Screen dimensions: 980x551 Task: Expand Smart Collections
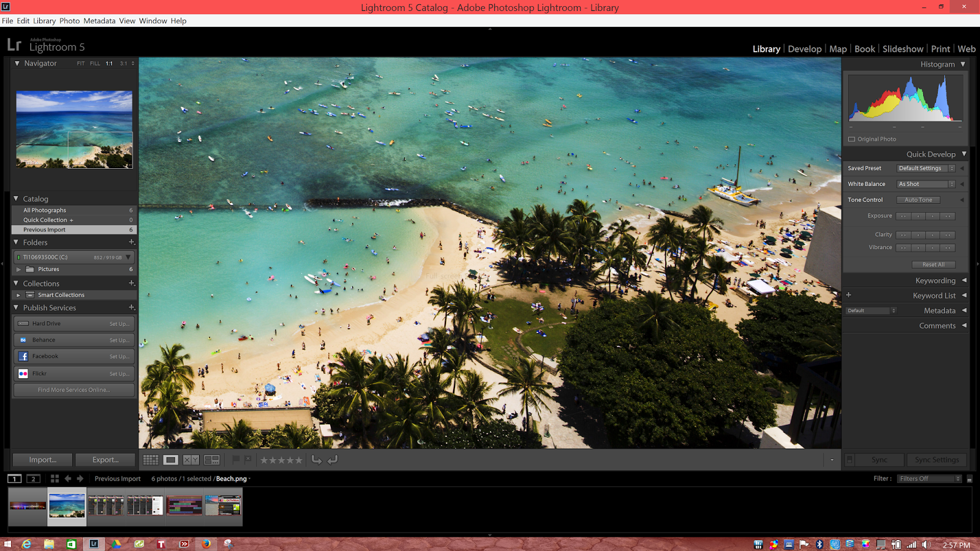[18, 295]
